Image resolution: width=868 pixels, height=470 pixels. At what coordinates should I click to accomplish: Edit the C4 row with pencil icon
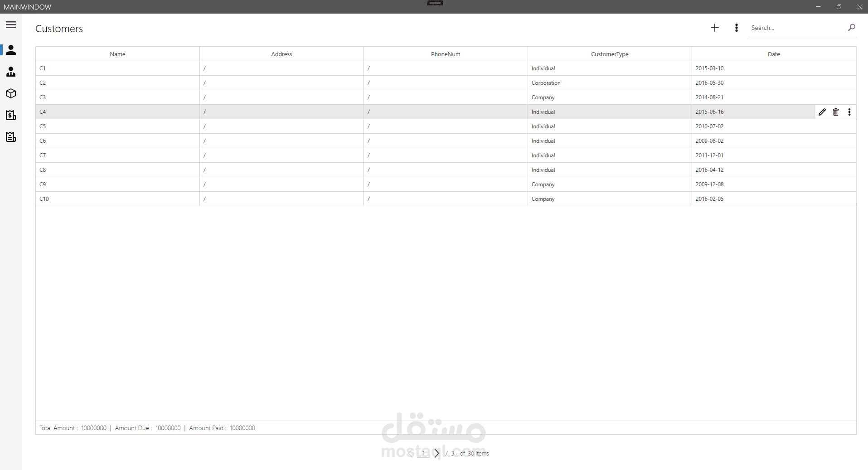822,112
